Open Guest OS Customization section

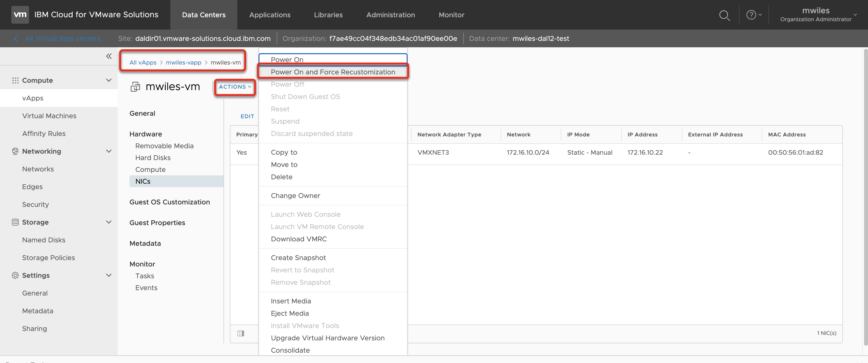click(x=170, y=202)
